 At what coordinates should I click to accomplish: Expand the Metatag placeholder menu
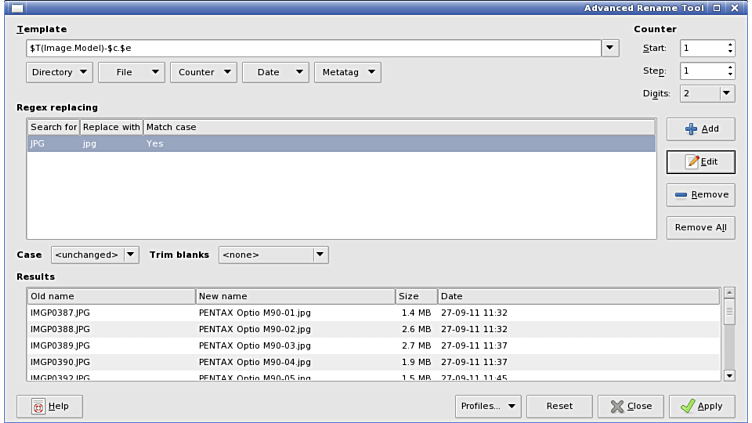pos(347,72)
